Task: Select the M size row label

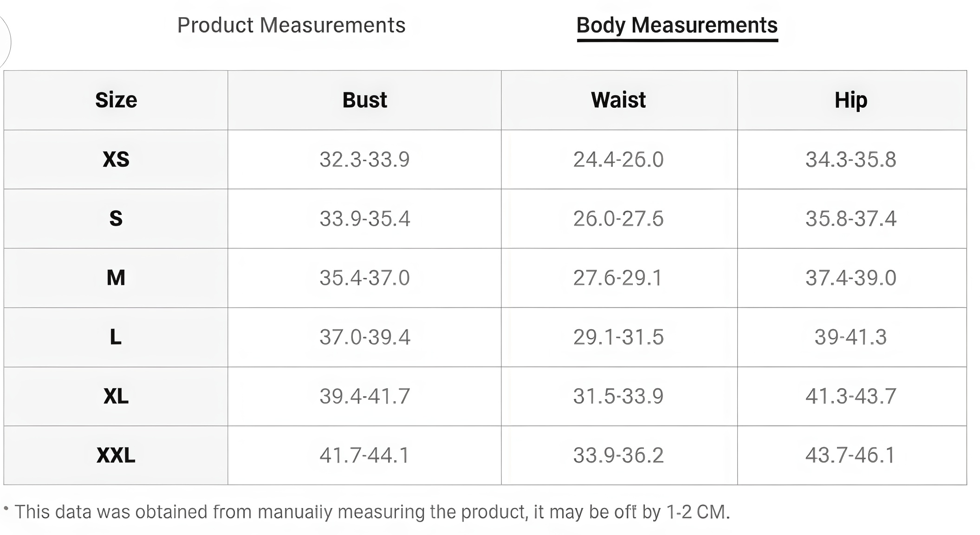Action: pyautogui.click(x=116, y=278)
